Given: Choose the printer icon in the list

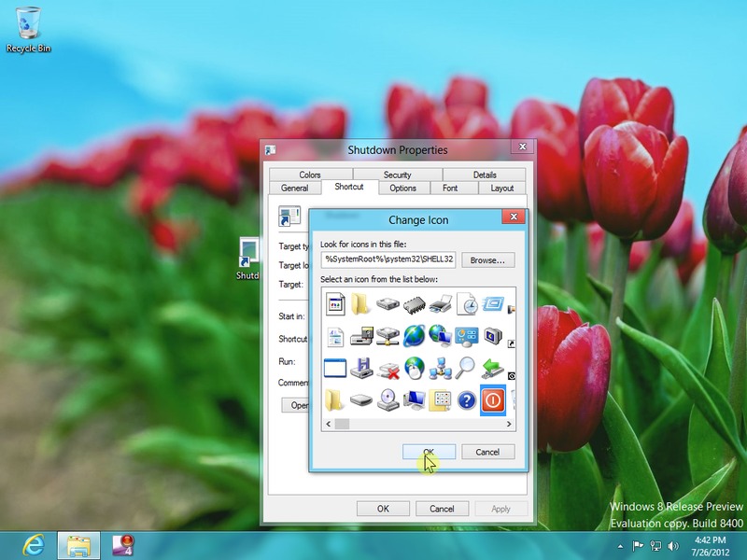Looking at the screenshot, I should (x=441, y=303).
